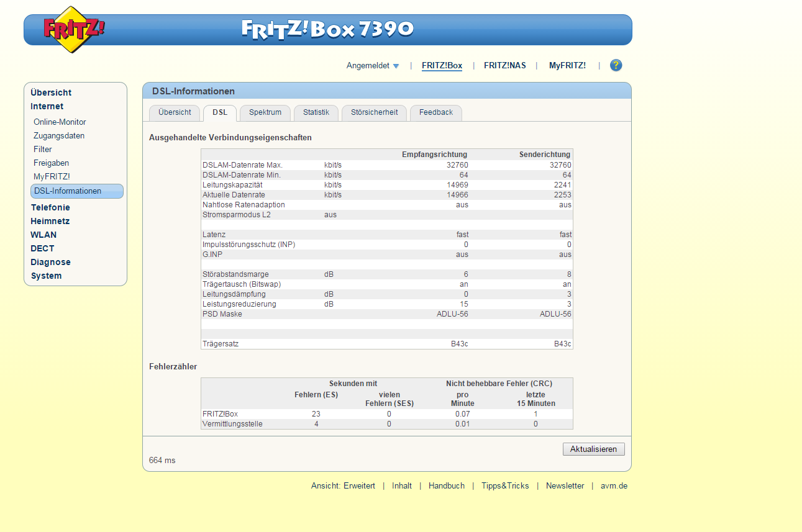Screen dimensions: 802x532
Task: Open the Newsletter footer link
Action: (x=565, y=486)
